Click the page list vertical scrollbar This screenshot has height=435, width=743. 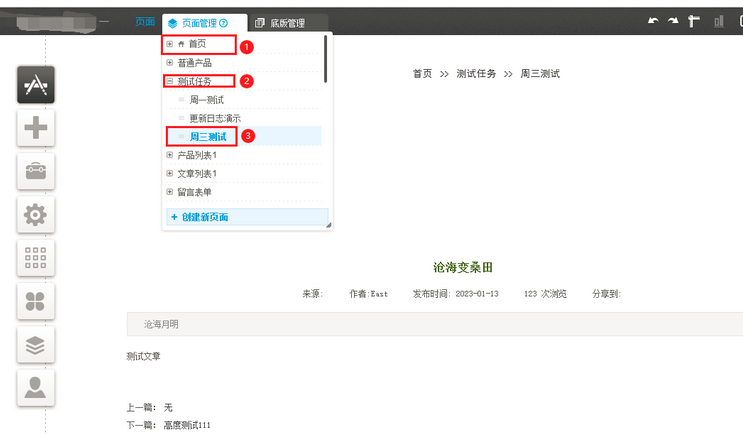[x=326, y=59]
